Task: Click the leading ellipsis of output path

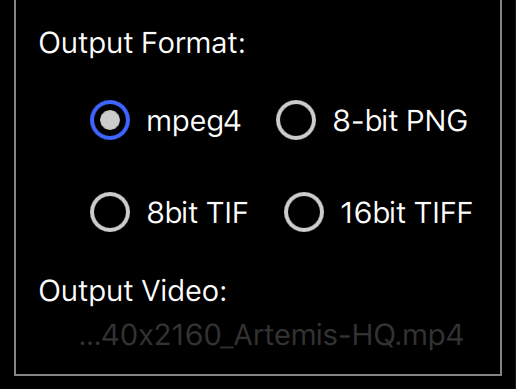Action: point(90,343)
